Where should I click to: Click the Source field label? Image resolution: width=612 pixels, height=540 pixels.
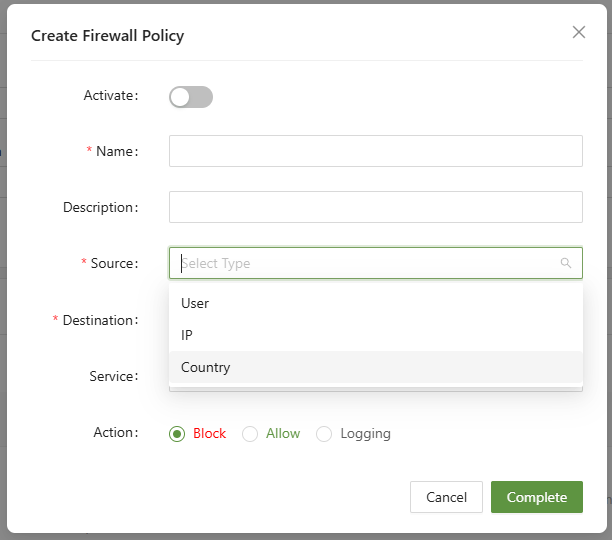pyautogui.click(x=113, y=264)
